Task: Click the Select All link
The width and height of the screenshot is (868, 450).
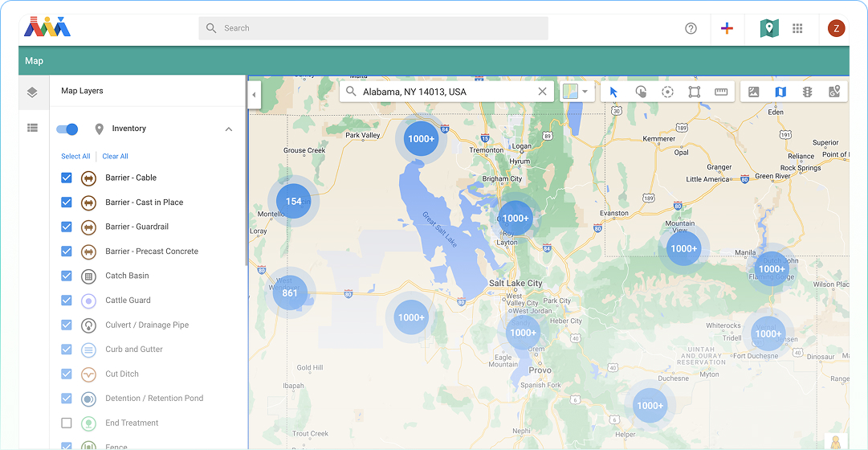Action: 75,156
